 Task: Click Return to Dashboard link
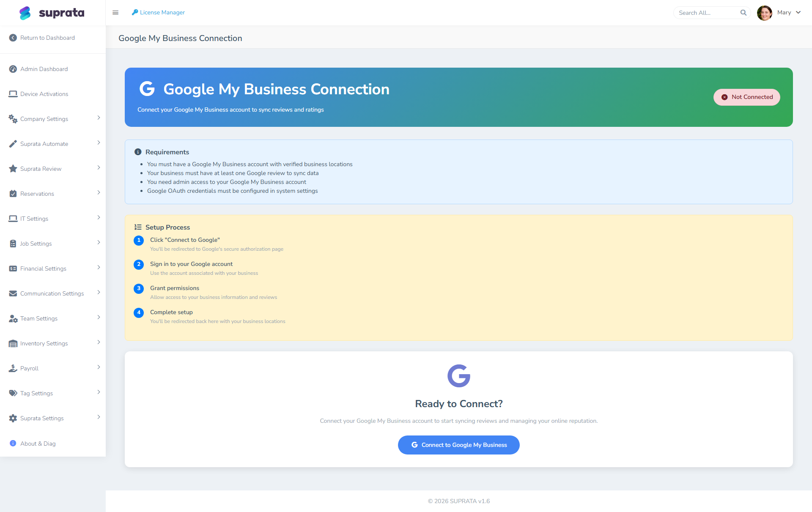point(47,38)
